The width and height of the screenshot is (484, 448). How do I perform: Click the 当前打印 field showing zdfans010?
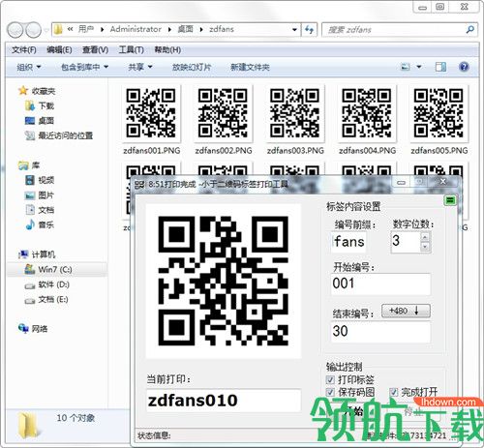click(x=224, y=401)
